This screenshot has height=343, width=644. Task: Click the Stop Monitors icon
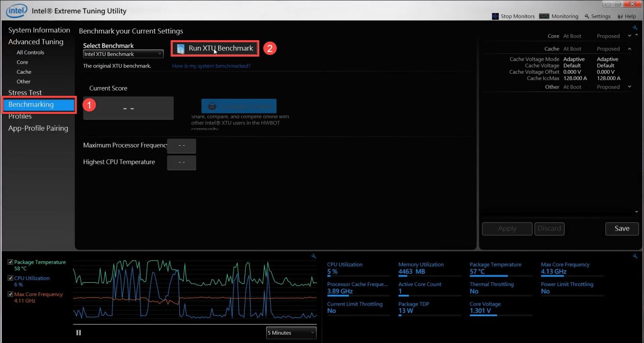pos(496,16)
